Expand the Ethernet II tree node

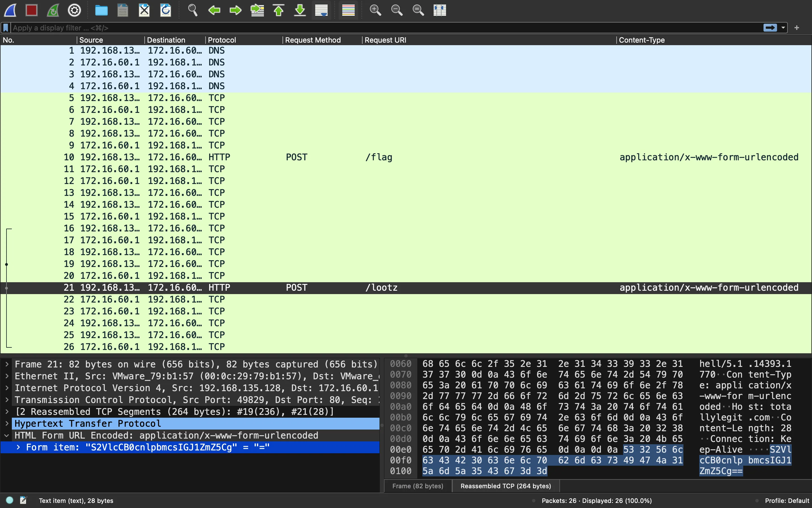click(x=7, y=376)
